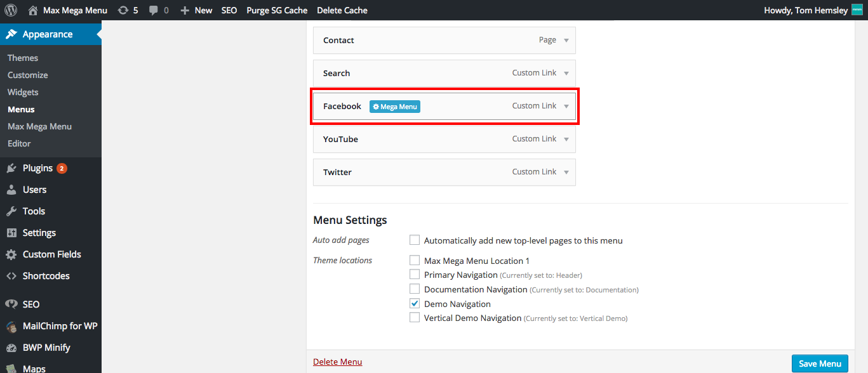The width and height of the screenshot is (868, 373).
Task: Enable automatically add new top-level pages
Action: tap(415, 240)
